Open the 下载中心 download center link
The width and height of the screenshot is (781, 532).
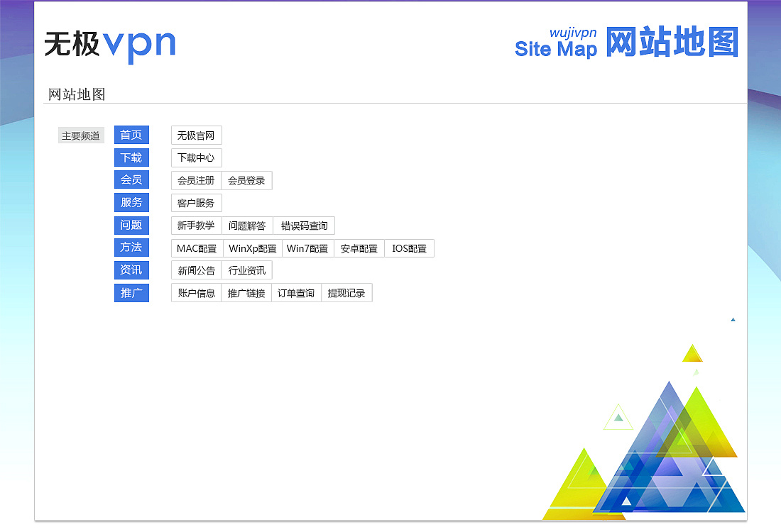[x=196, y=157]
